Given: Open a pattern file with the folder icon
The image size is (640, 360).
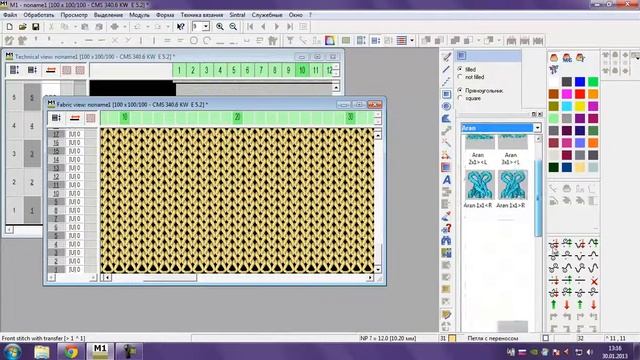Looking at the screenshot, I should click(x=22, y=27).
